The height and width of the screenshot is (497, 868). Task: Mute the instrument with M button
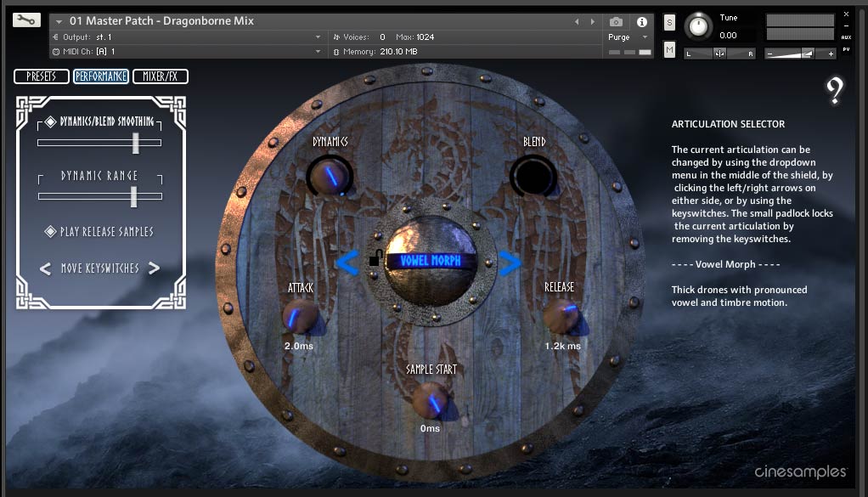[x=669, y=51]
